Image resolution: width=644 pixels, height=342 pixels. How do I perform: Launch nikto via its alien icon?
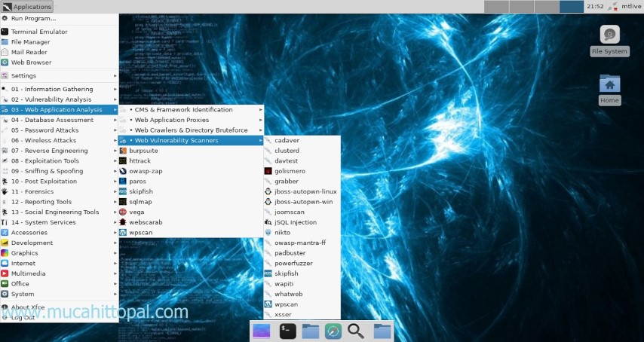click(268, 233)
